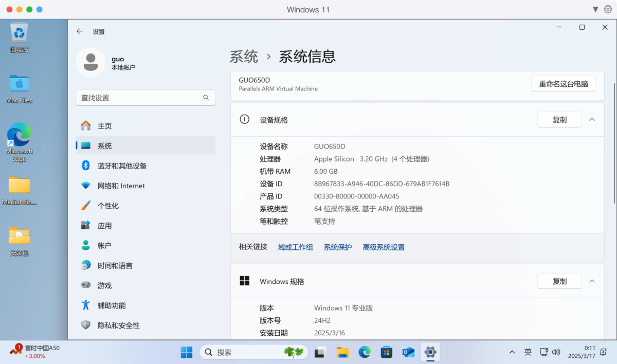Launch File Explorer from the taskbar

pos(342,352)
